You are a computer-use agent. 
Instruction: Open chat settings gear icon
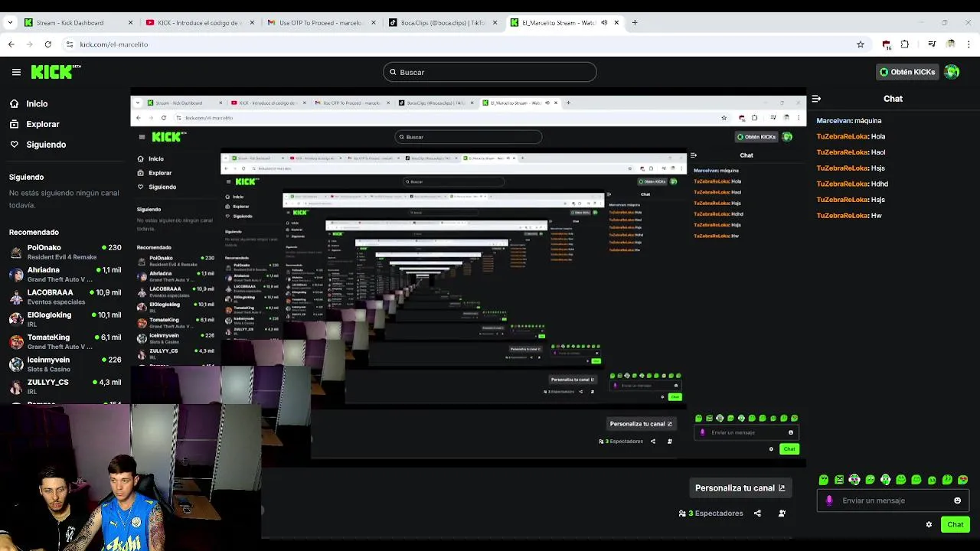[x=929, y=525]
